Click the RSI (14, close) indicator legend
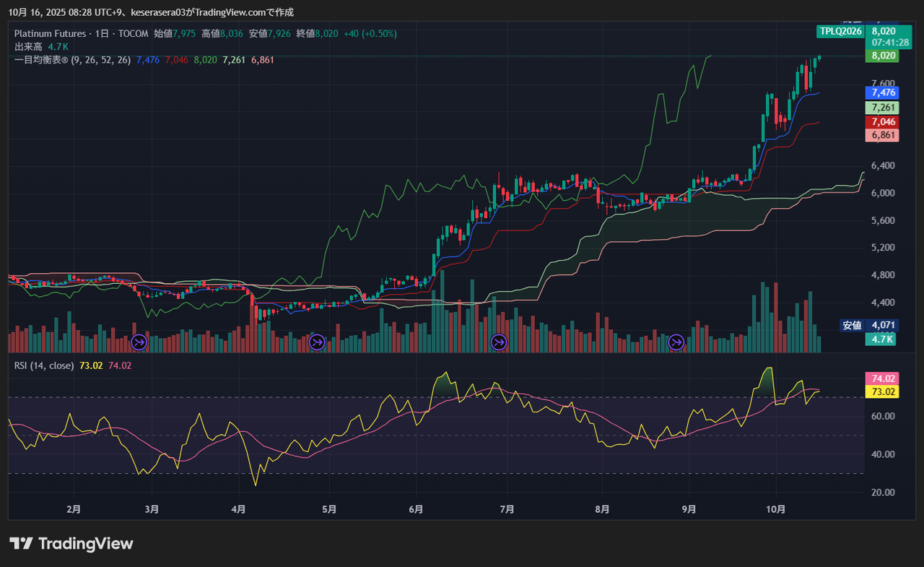The image size is (924, 567). (x=44, y=365)
